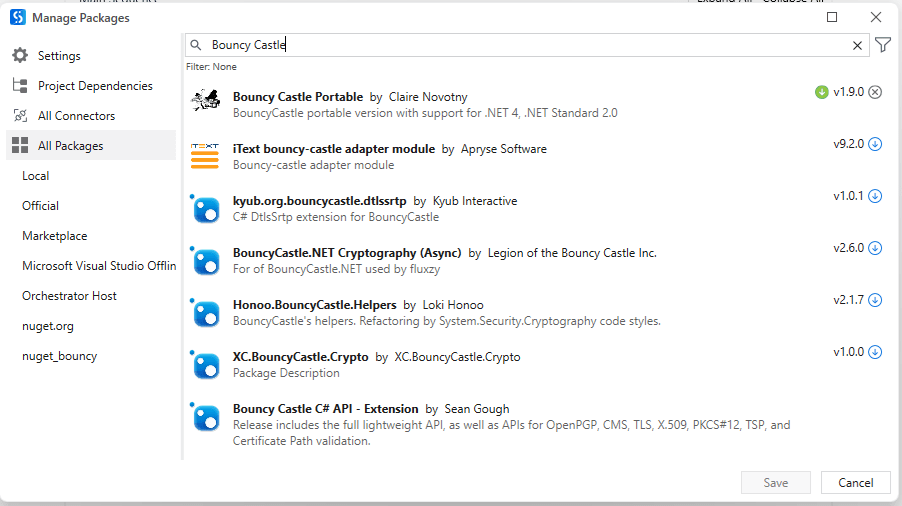The width and height of the screenshot is (902, 506).
Task: Switch to Project Dependencies
Action: point(95,86)
